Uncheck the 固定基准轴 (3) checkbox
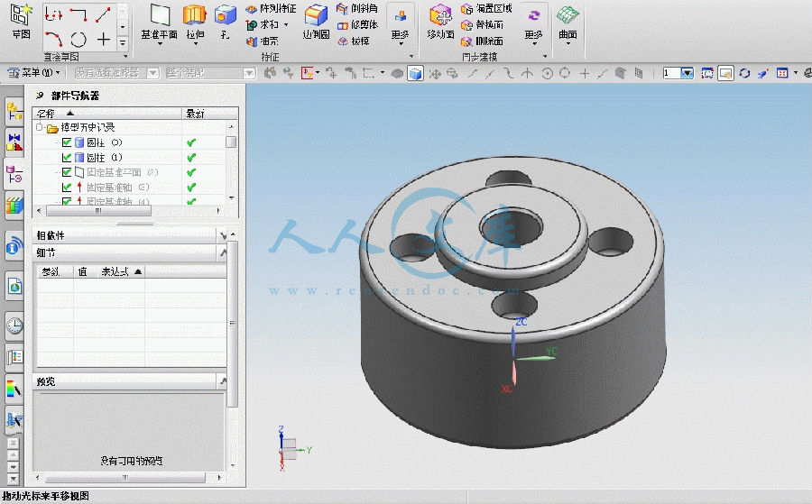 tap(67, 188)
